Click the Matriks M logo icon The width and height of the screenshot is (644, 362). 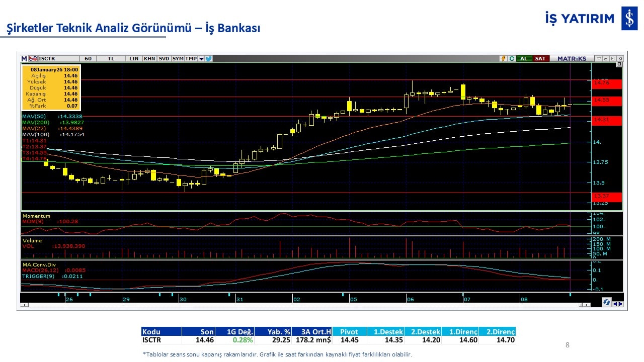pos(24,59)
